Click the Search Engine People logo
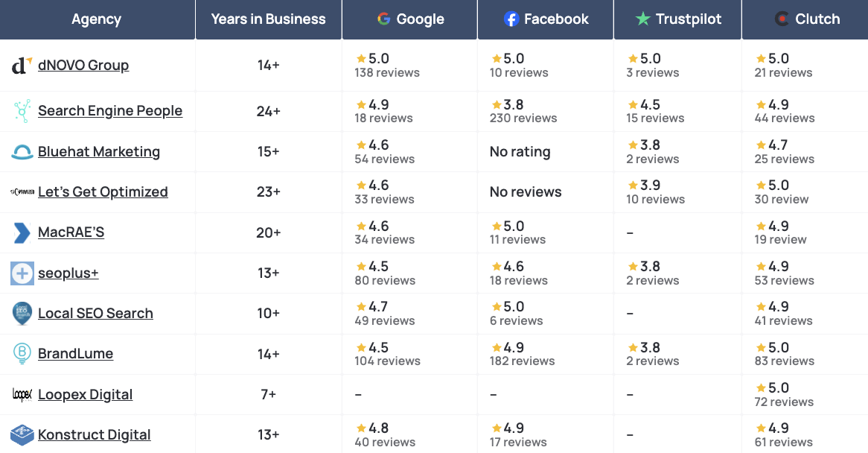This screenshot has width=868, height=453. (21, 110)
